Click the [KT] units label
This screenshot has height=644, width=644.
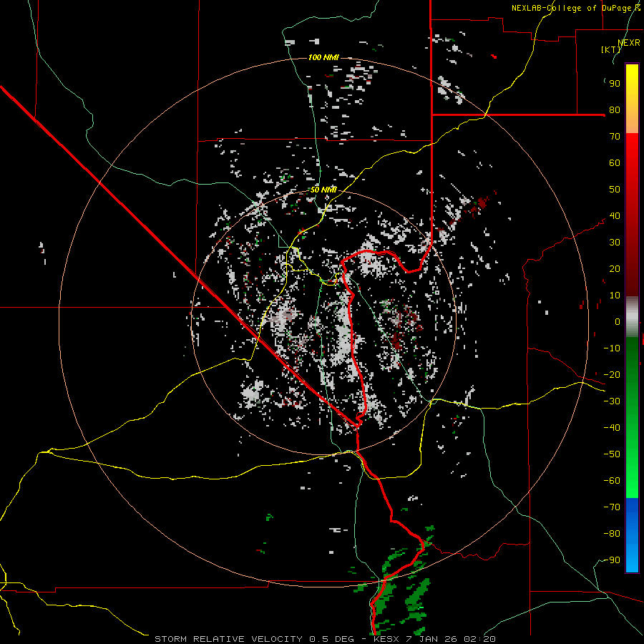tap(611, 49)
